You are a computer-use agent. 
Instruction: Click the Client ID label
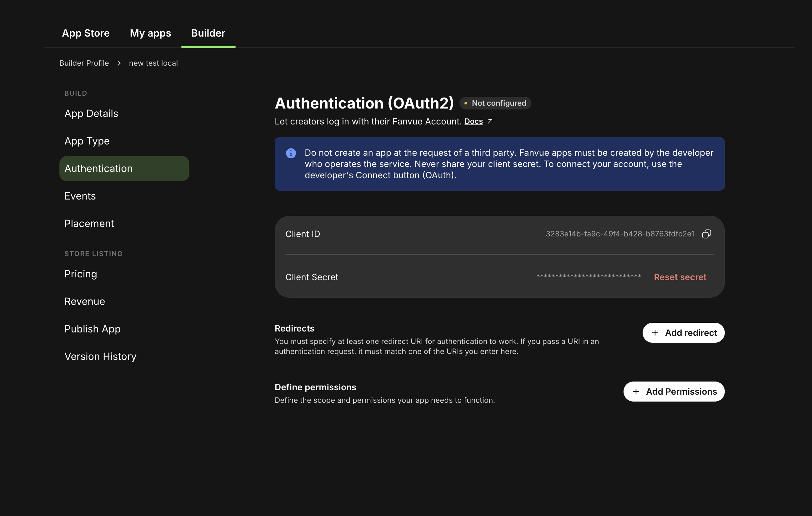click(303, 234)
